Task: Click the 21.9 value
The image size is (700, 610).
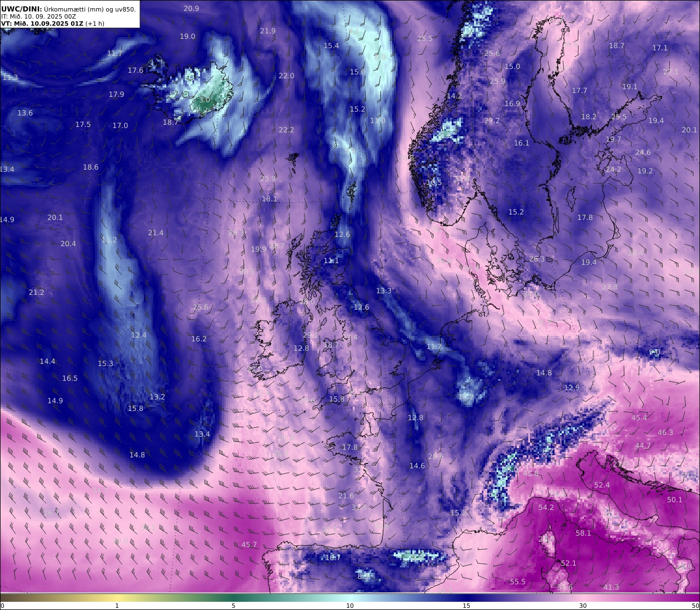Action: coord(268,31)
